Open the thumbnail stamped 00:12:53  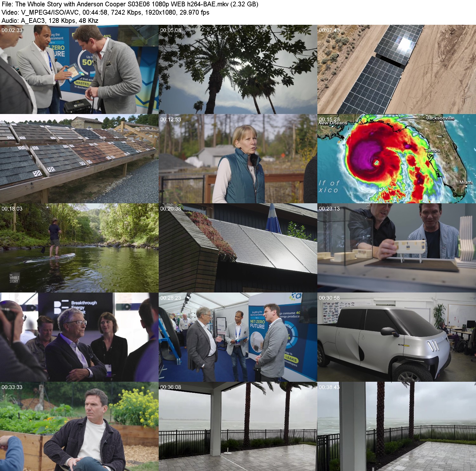238,158
